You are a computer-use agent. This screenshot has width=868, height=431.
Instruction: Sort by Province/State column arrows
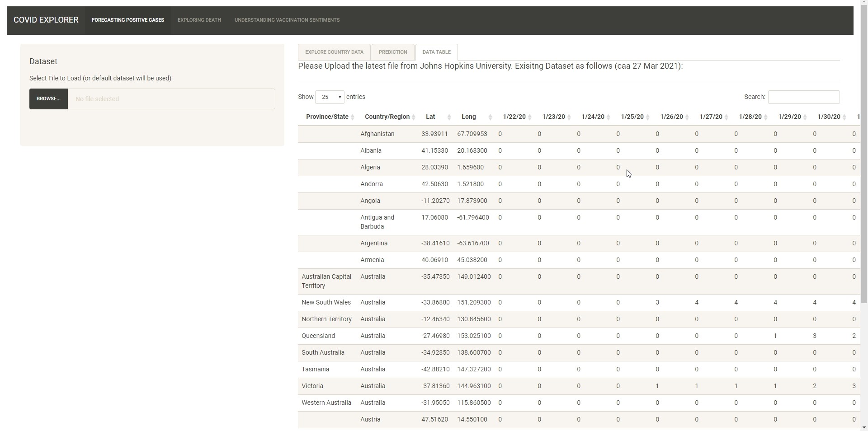click(x=353, y=117)
